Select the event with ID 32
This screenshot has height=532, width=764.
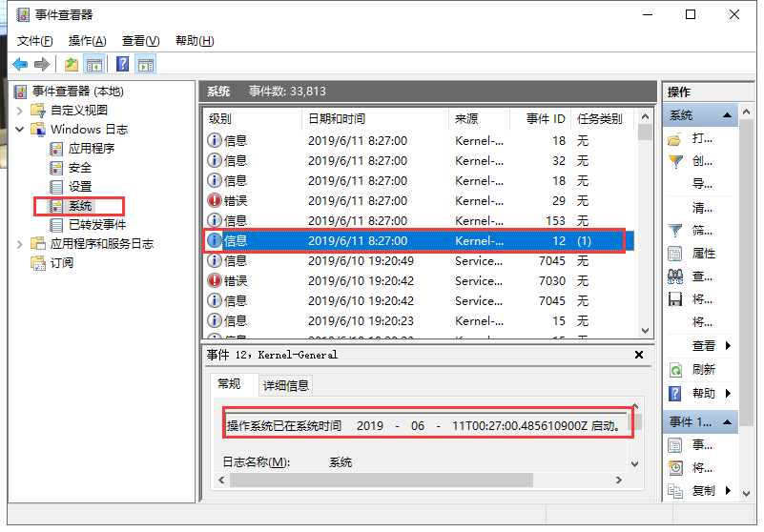(x=420, y=161)
